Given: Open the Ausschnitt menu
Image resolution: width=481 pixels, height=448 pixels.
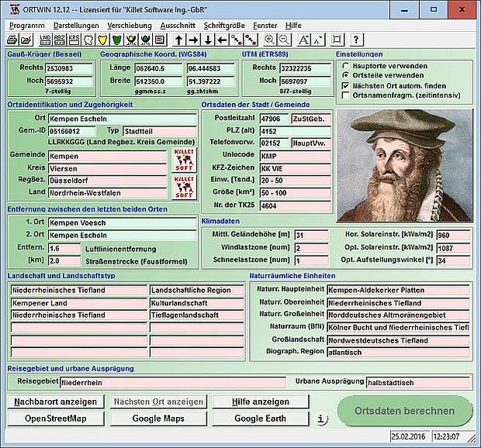Looking at the screenshot, I should (x=178, y=26).
